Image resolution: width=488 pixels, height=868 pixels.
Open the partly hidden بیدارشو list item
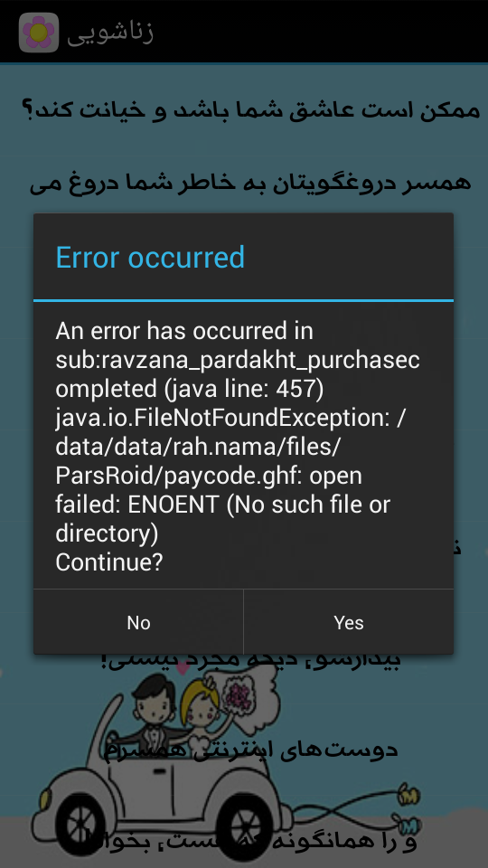point(250,660)
